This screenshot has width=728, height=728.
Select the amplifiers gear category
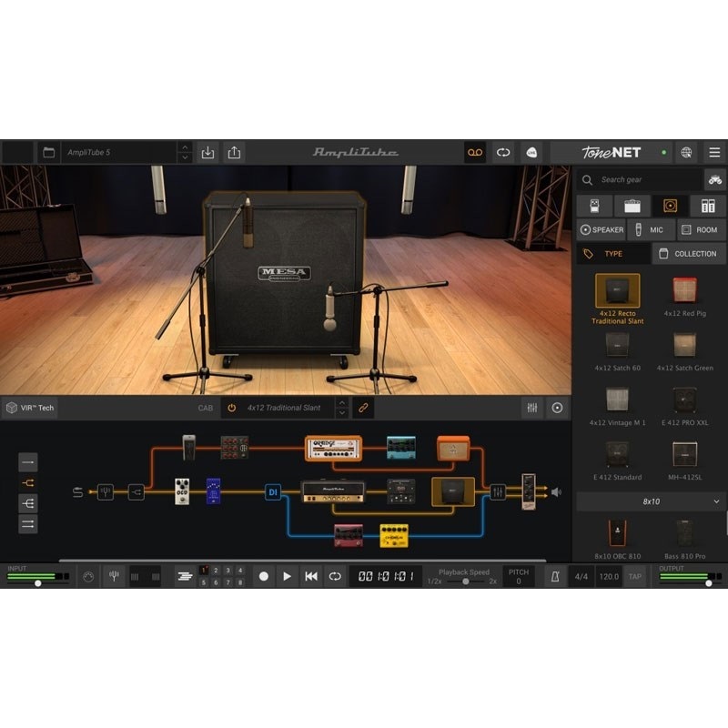point(632,206)
